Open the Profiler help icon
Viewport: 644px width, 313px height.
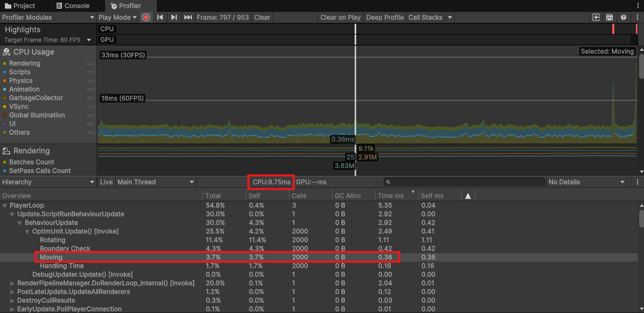coord(624,17)
